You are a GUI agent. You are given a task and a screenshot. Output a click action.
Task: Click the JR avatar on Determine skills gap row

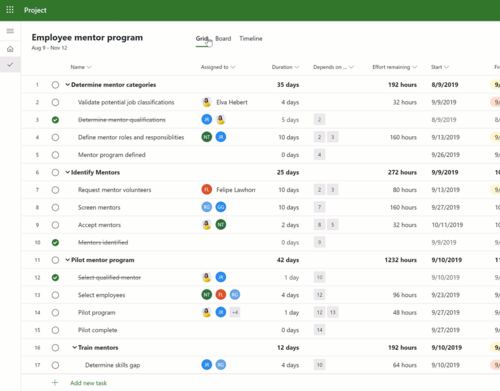pos(207,365)
